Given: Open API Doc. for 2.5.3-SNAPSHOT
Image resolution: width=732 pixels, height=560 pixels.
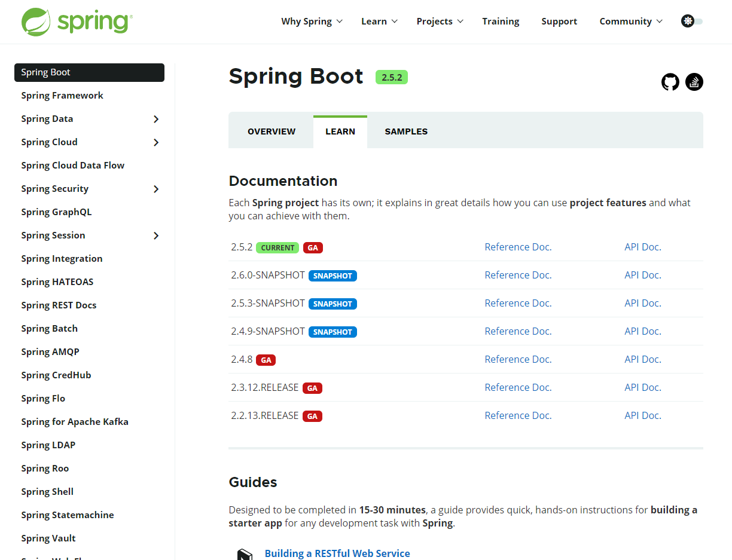Looking at the screenshot, I should coord(643,303).
